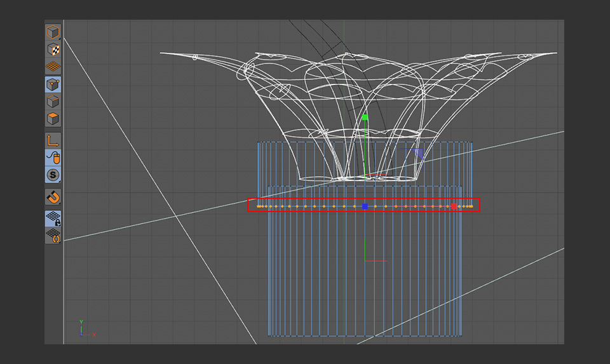
Task: Toggle Points mode cube icon
Action: 53,84
